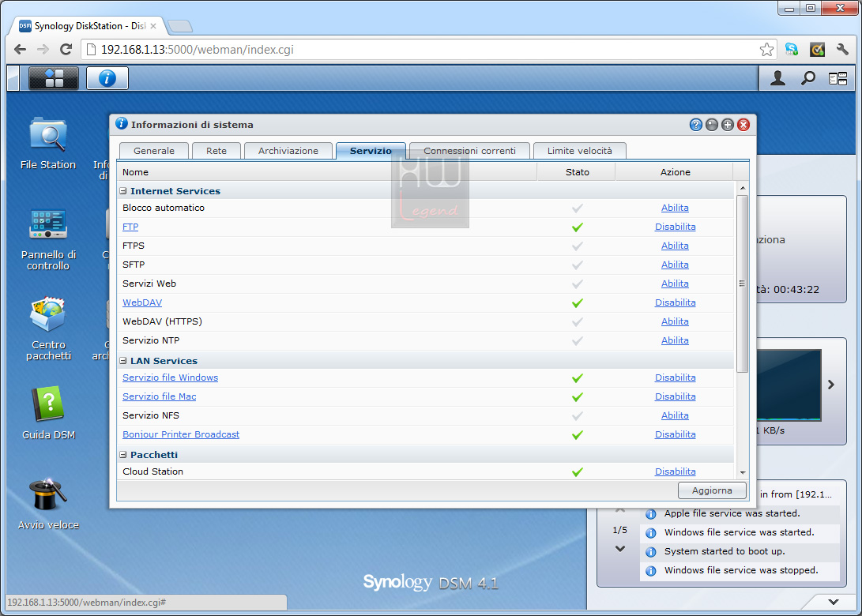Switch to the Generale tab
The width and height of the screenshot is (862, 616).
point(154,151)
